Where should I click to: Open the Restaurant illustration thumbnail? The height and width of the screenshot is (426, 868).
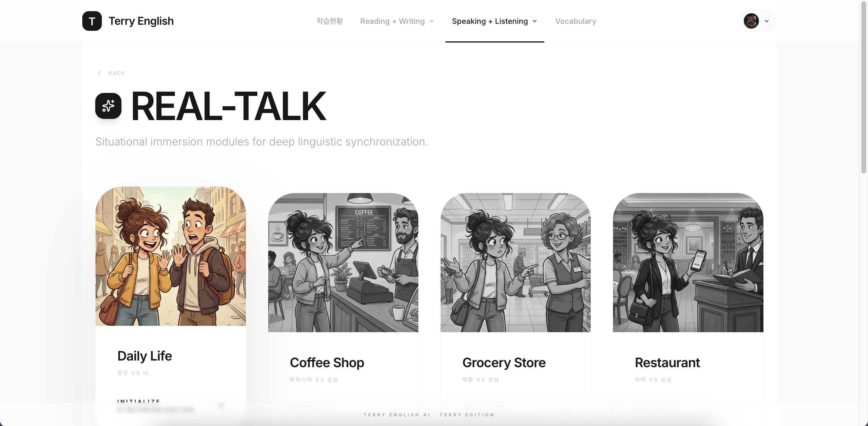point(688,262)
